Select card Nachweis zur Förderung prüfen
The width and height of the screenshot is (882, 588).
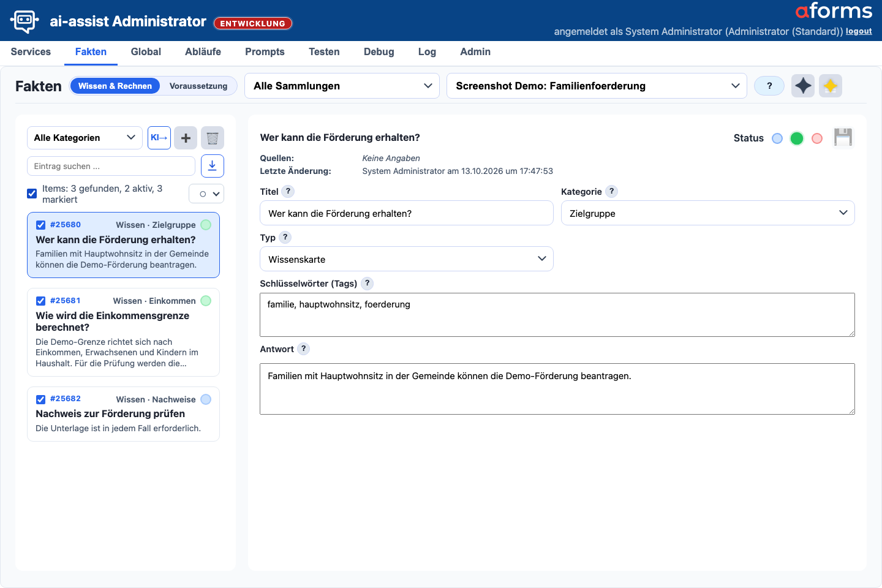point(123,414)
